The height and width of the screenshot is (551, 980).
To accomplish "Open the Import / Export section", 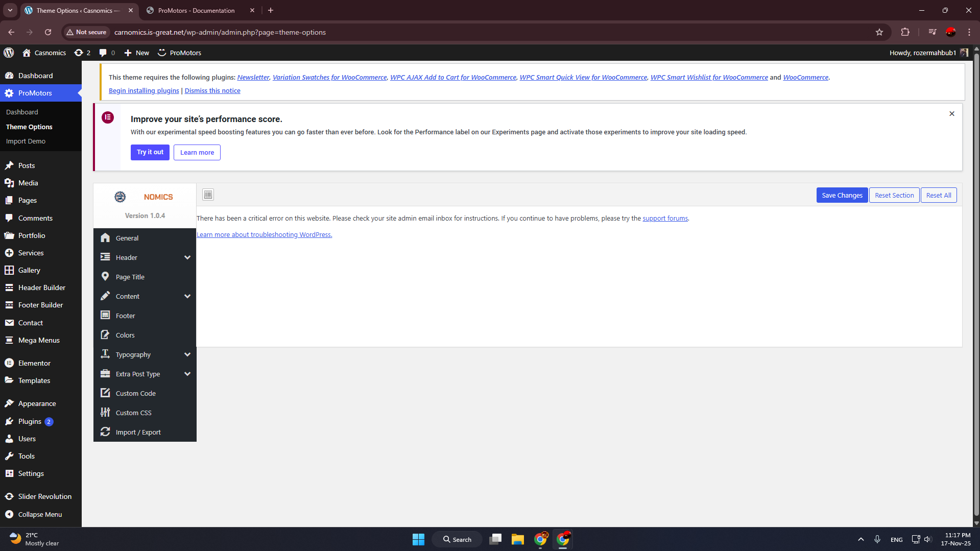I will coord(138,432).
